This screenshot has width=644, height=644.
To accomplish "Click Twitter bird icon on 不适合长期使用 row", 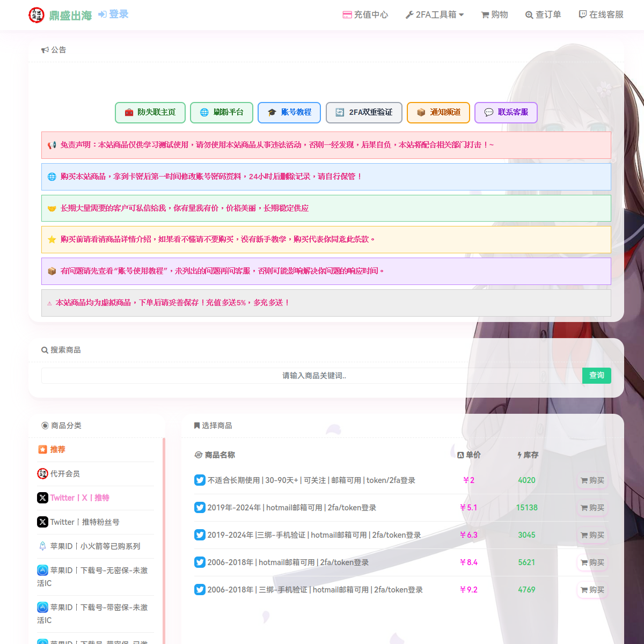I will coord(200,480).
